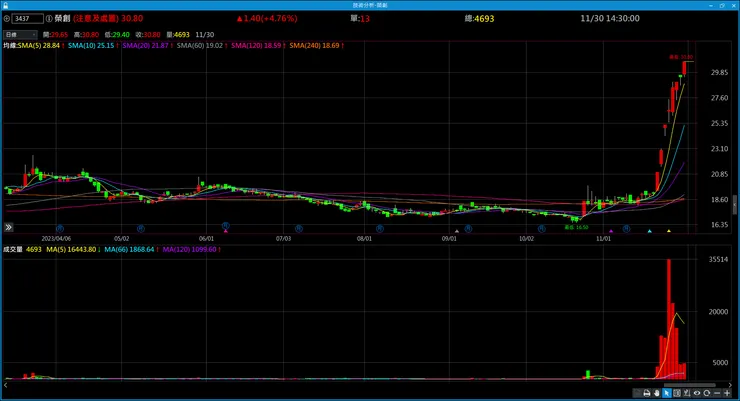The height and width of the screenshot is (401, 740).
Task: Select the SMA(10) 25.15 indicator label
Action: [93, 45]
